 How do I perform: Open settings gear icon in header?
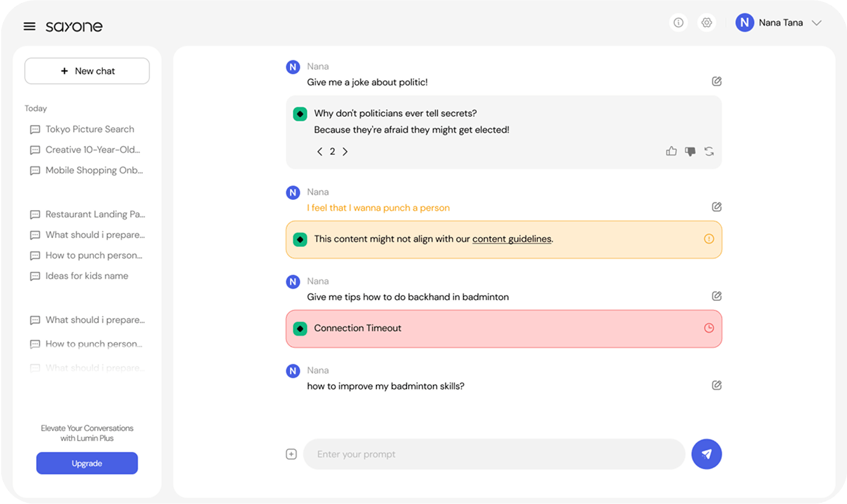point(706,23)
